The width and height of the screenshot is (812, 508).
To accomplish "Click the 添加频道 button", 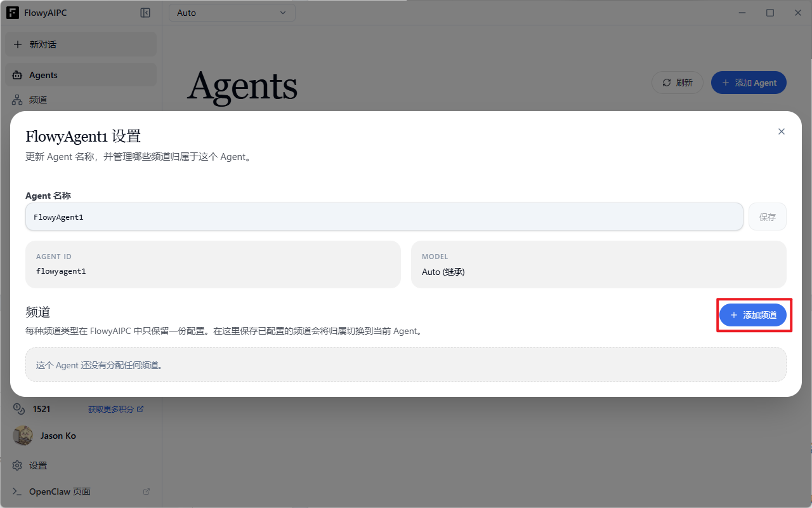I will (752, 315).
